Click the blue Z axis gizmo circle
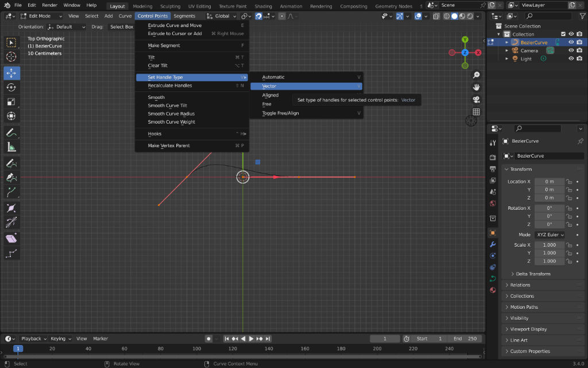 [x=465, y=52]
